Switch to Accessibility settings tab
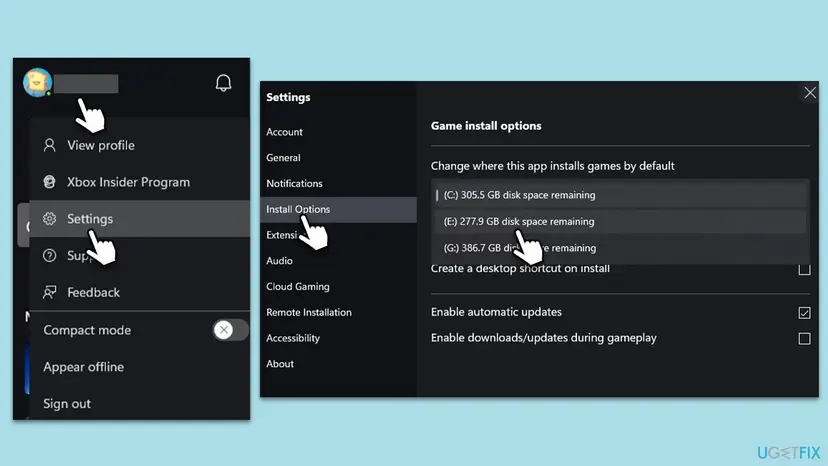 338,339
